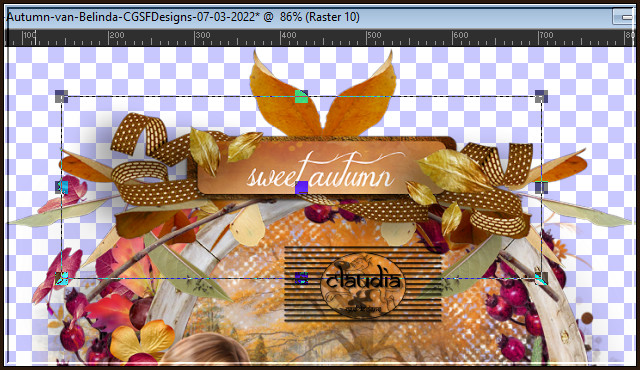Click the top-left corner selection handle
This screenshot has width=640, height=370.
pos(62,97)
